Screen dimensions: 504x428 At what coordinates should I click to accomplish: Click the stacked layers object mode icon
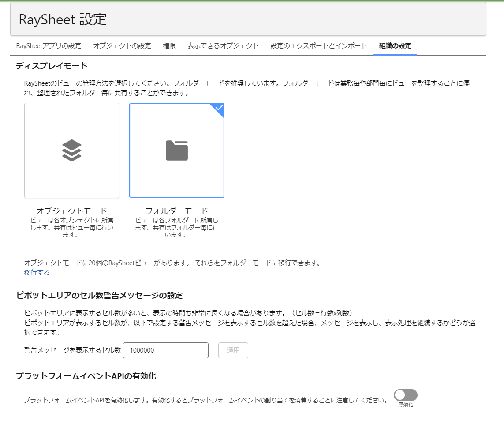click(72, 150)
